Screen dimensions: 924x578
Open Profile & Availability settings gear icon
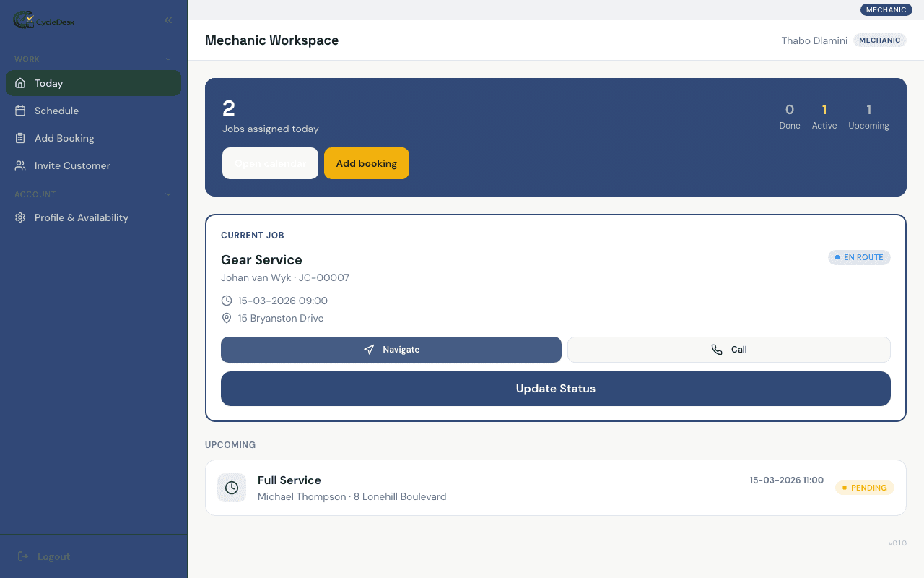click(20, 217)
